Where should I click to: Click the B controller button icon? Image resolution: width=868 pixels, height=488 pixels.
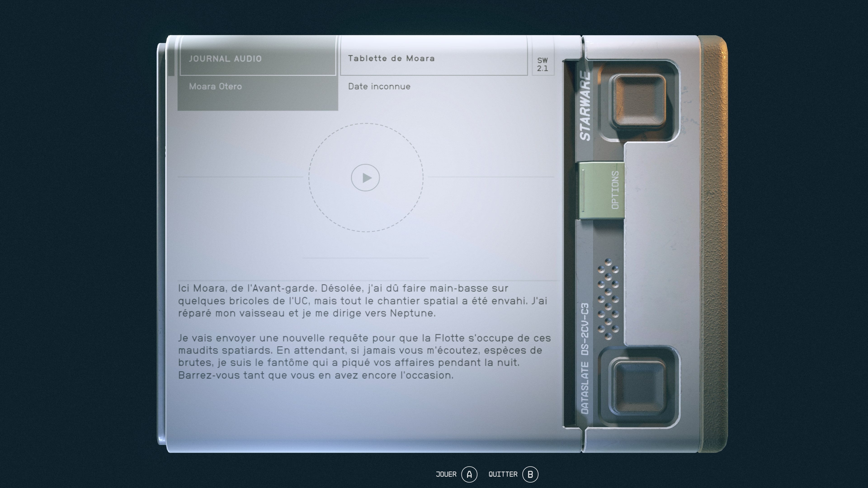click(530, 474)
